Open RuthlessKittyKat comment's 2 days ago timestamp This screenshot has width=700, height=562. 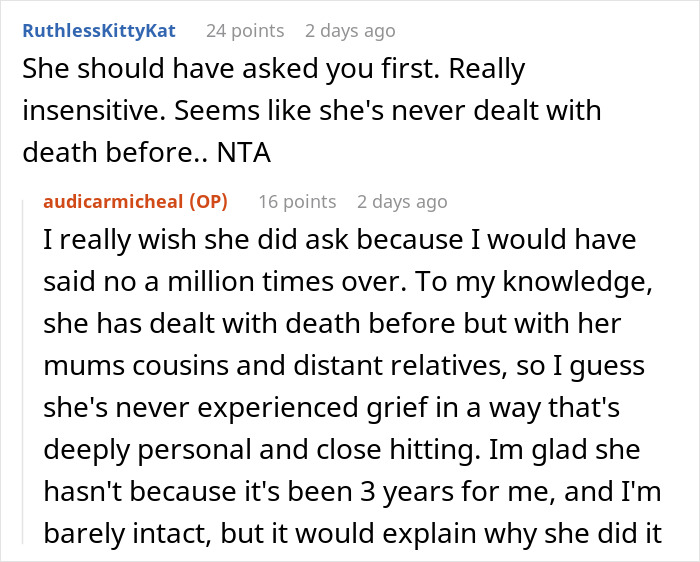pyautogui.click(x=350, y=31)
